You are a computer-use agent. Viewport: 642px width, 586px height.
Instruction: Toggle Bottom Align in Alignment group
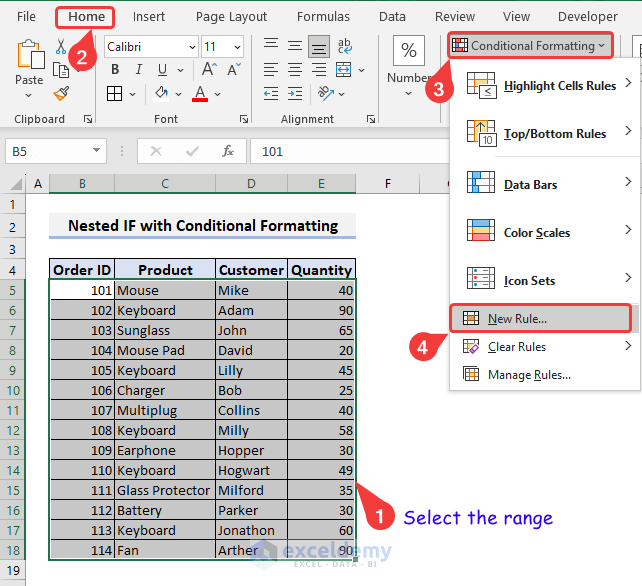coord(319,46)
